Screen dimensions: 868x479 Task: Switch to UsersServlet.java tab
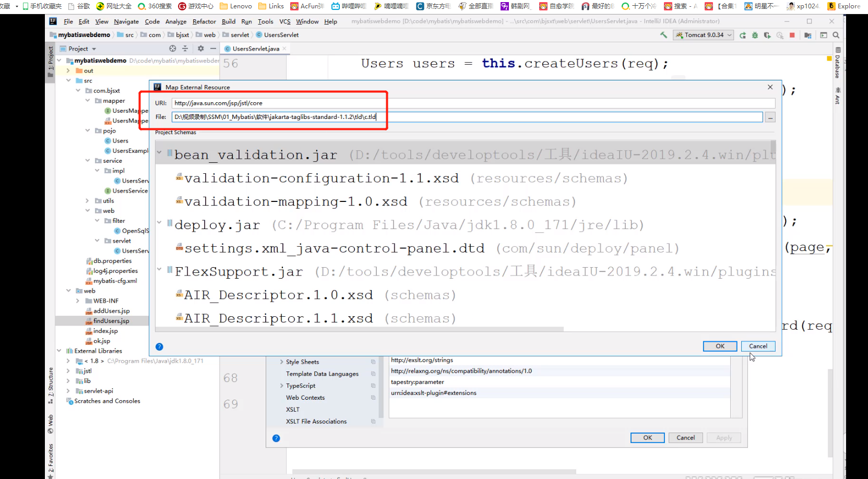[255, 49]
